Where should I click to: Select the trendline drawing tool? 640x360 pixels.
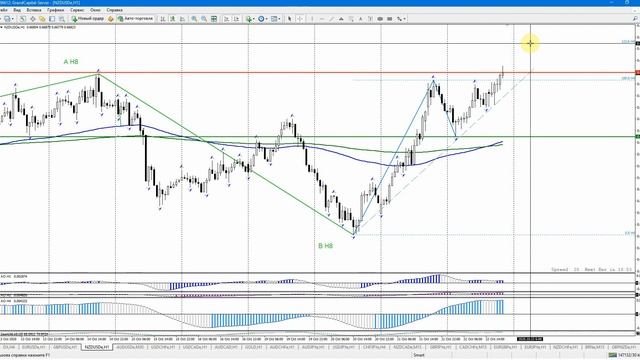[x=331, y=19]
